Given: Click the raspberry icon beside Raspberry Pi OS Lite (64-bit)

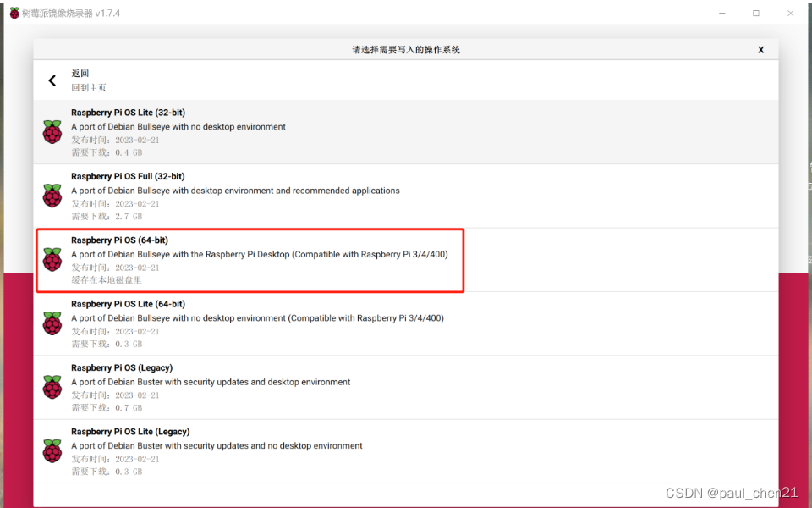Looking at the screenshot, I should [52, 323].
